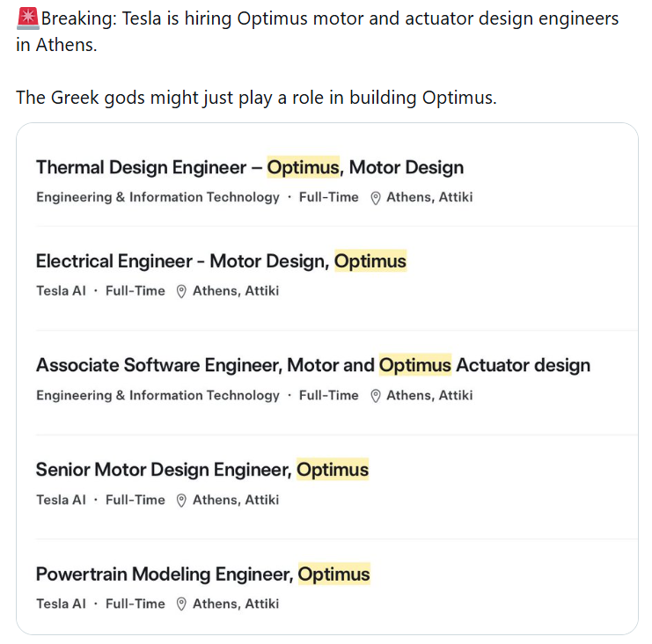Screen dimensions: 652x644
Task: Open Senior Motor Design Engineer, Optimus listing
Action: [x=201, y=470]
